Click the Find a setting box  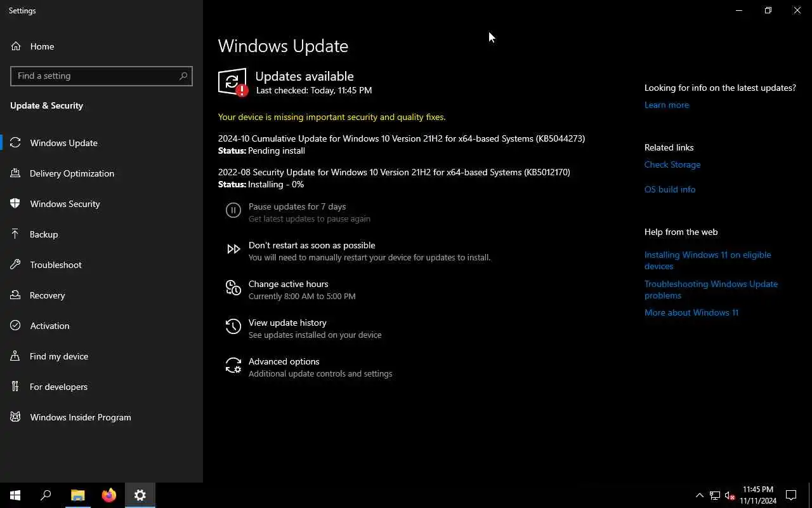[101, 76]
